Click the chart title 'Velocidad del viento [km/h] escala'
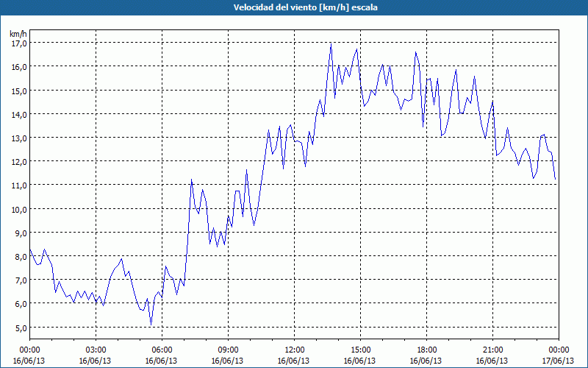 point(305,7)
